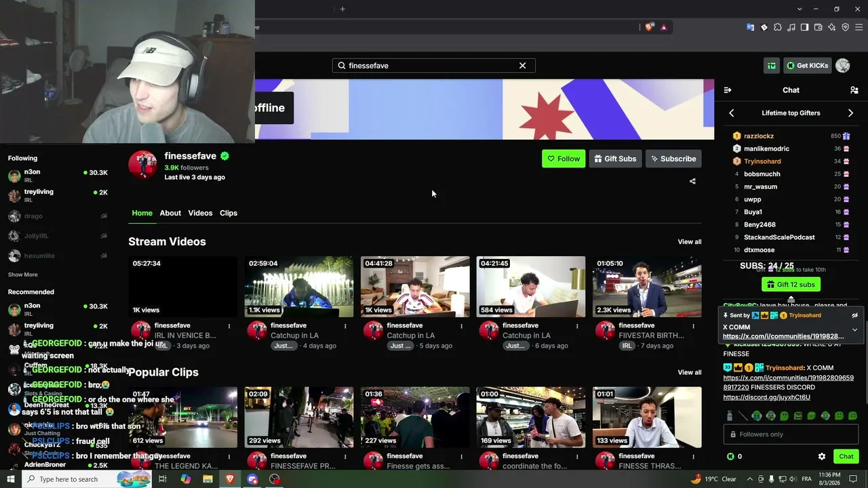
Task: Subscribe to finessefave
Action: point(673,159)
